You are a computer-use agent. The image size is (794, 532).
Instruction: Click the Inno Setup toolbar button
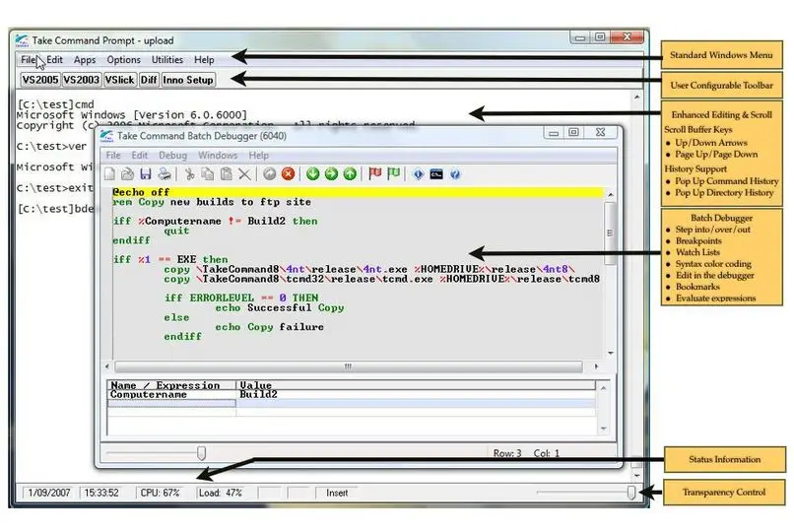click(x=188, y=80)
